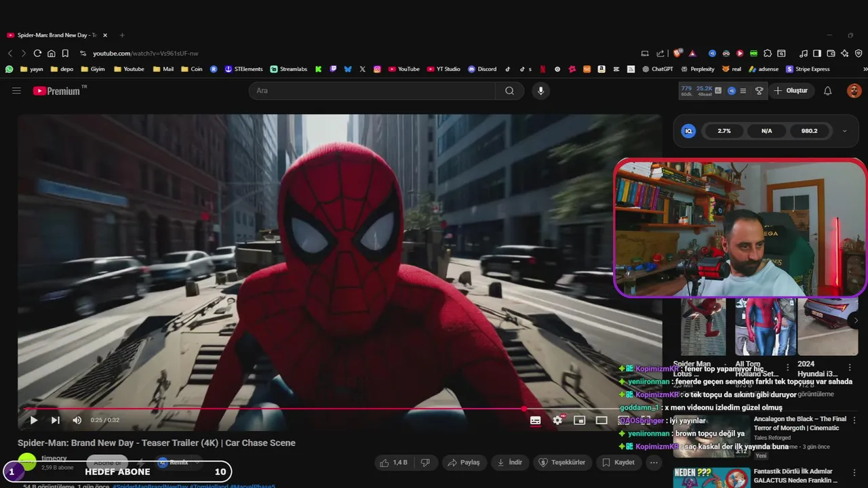Screen dimensions: 868x488
Task: Skip to next video in player
Action: point(56,420)
